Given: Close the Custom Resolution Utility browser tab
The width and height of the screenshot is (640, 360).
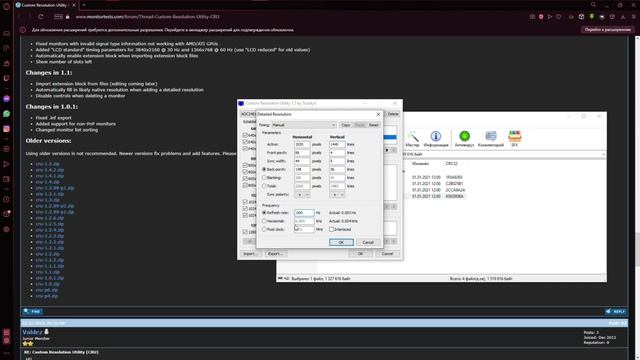Looking at the screenshot, I should click(74, 5).
